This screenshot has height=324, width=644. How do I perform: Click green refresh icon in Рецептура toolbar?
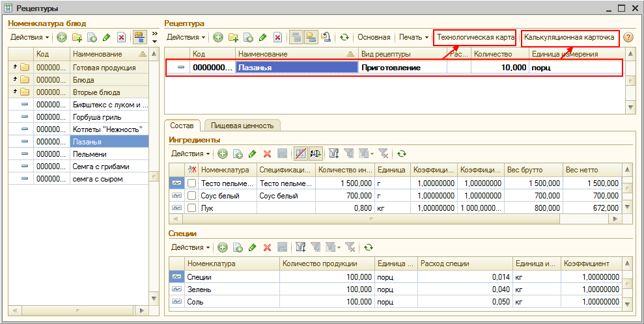344,38
